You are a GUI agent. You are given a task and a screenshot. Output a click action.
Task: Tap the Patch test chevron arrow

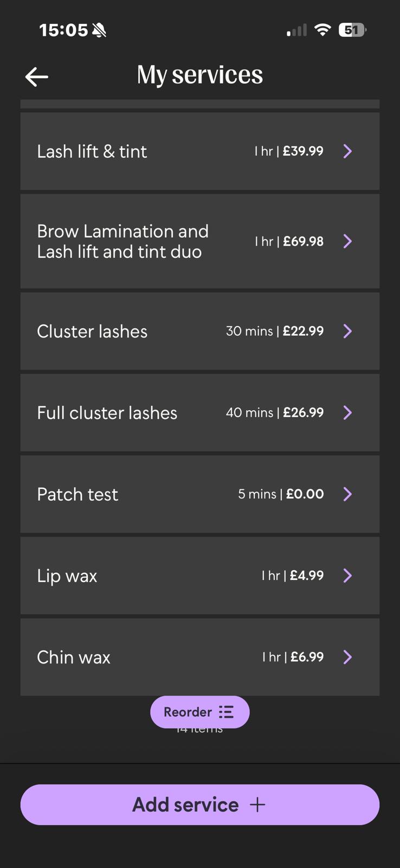point(347,494)
